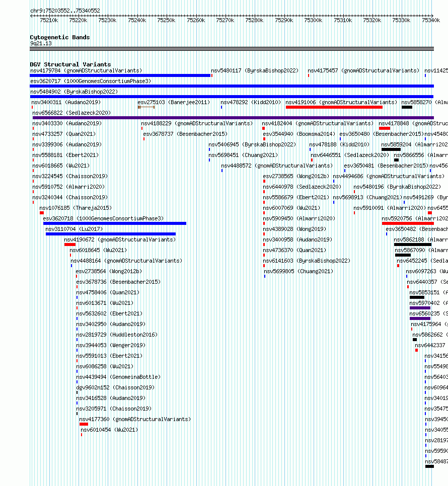Click the esv2738564 (Wong2012b) label
Screen dimensions: 448x486
tap(109, 271)
